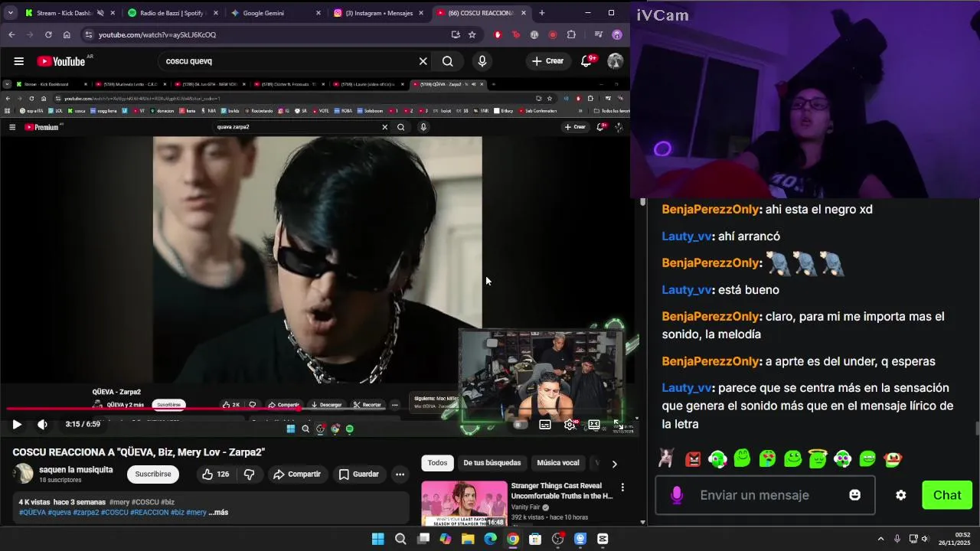Unmute the Kick Dashboard tab audio
Viewport: 980px width, 551px height.
pyautogui.click(x=100, y=13)
